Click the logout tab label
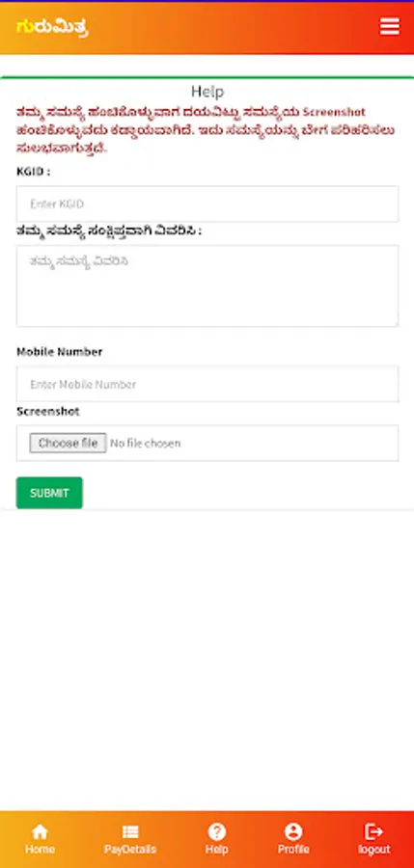 tap(373, 849)
